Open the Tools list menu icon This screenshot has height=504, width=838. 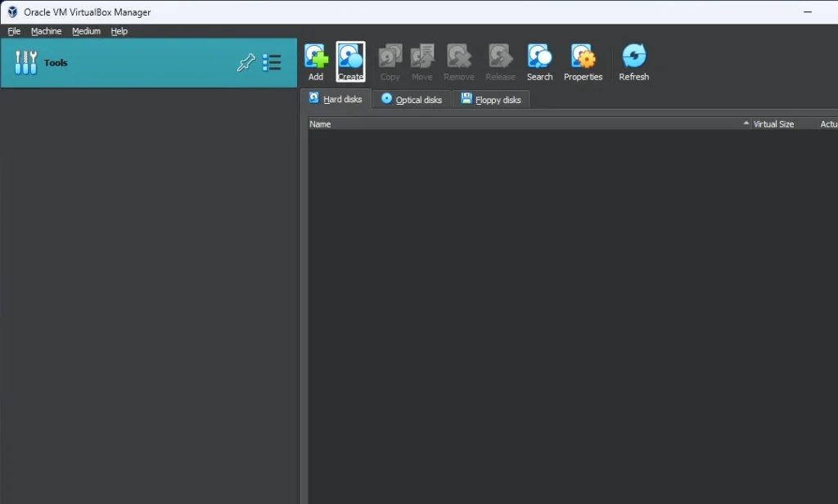pos(272,62)
